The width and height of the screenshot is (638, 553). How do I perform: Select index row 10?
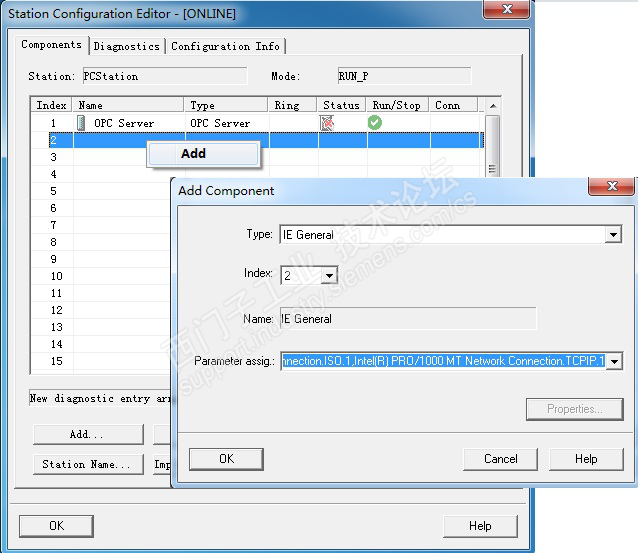tap(57, 276)
